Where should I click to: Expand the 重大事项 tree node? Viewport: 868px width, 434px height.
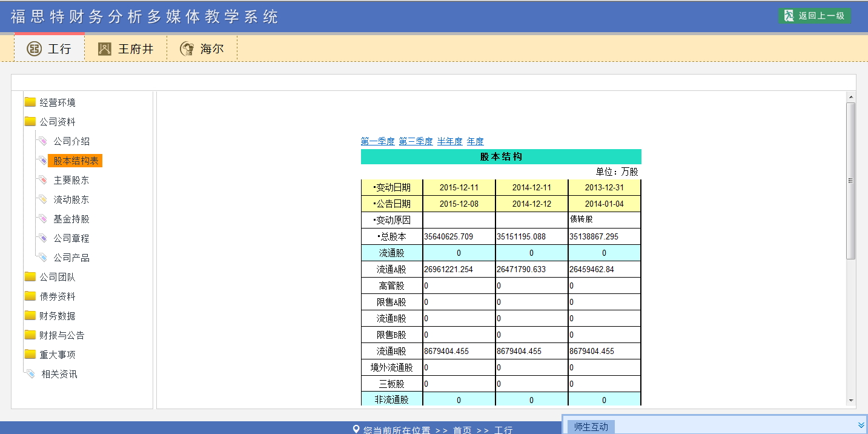point(58,355)
